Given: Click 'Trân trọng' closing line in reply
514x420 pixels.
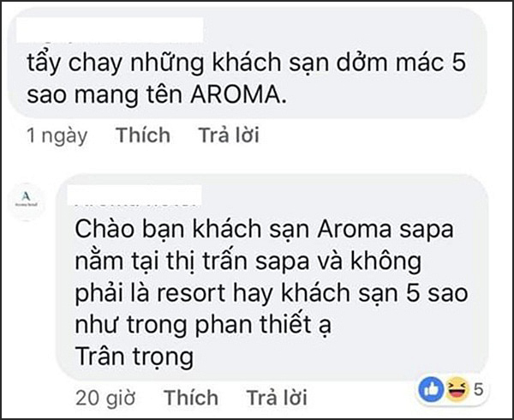Looking at the screenshot, I should tap(134, 357).
